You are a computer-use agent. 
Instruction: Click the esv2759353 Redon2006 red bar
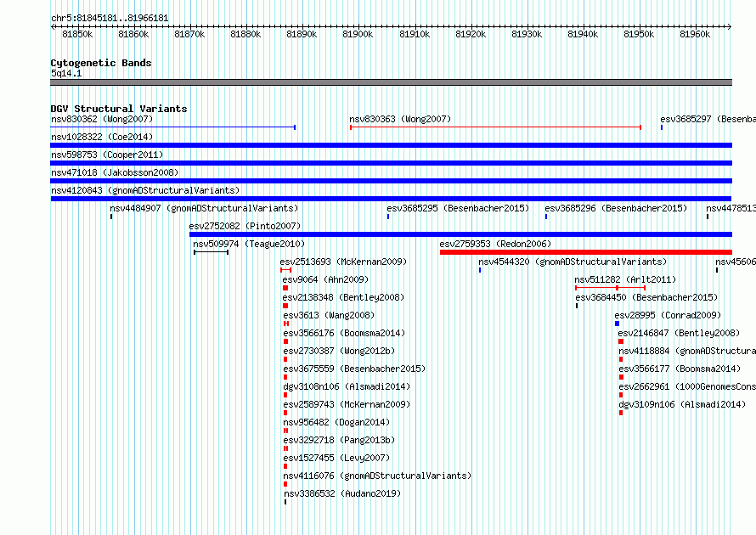click(x=586, y=252)
